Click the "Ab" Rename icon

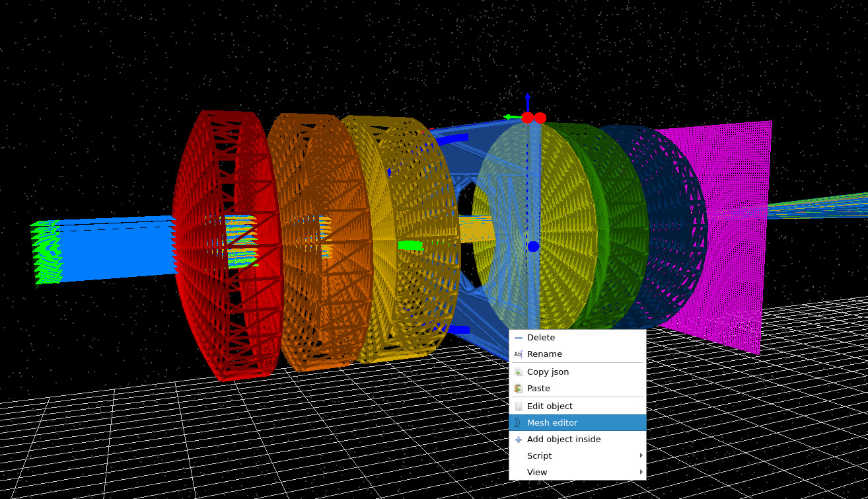click(518, 354)
